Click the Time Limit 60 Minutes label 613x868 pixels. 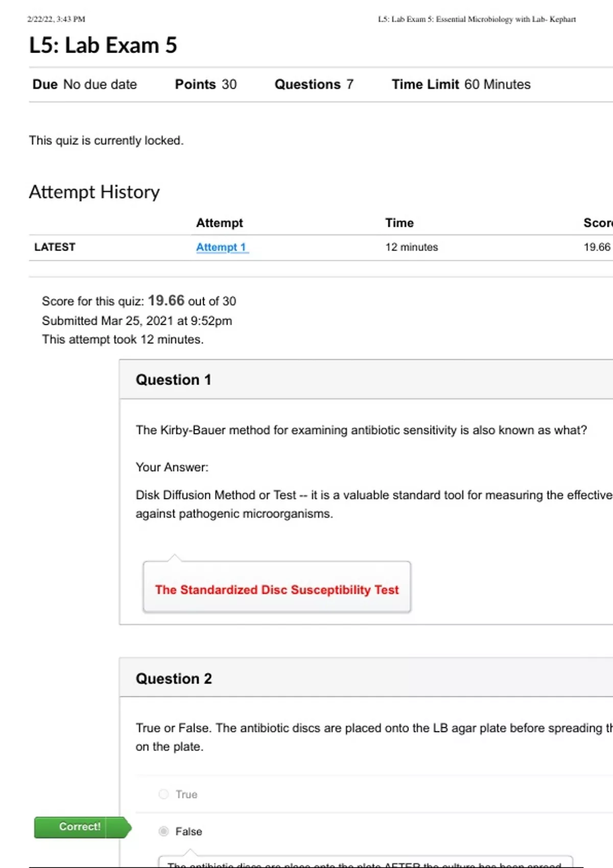[461, 84]
